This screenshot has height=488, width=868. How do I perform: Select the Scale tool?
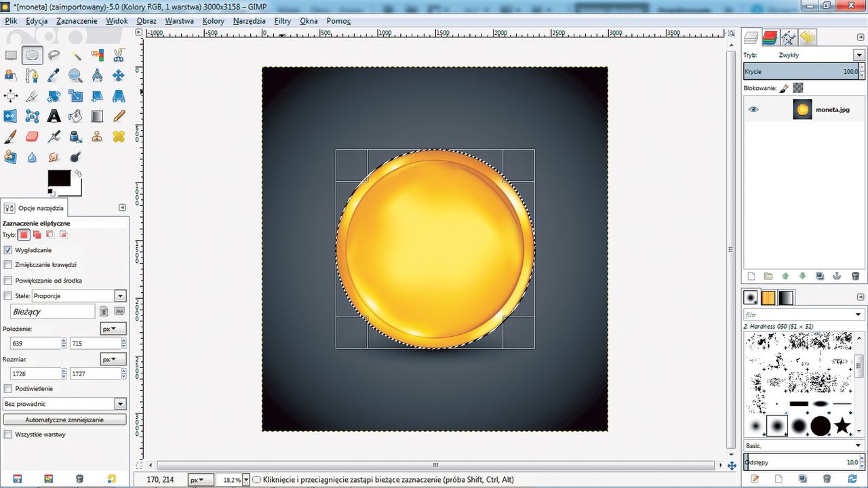pyautogui.click(x=75, y=96)
